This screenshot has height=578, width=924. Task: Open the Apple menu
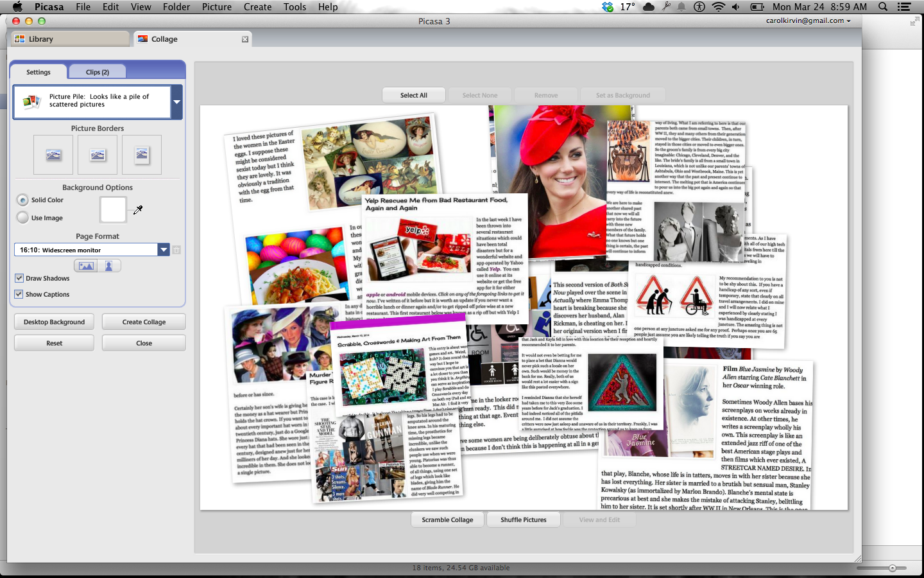pyautogui.click(x=17, y=6)
